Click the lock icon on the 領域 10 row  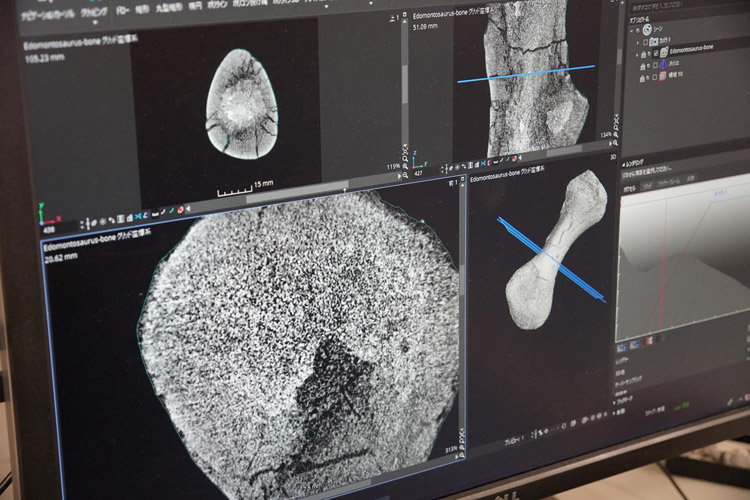tap(642, 78)
